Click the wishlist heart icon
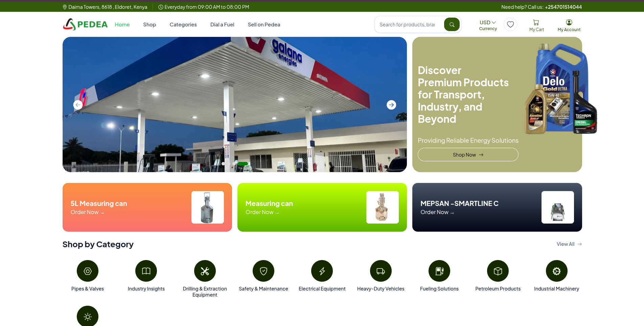 510,24
